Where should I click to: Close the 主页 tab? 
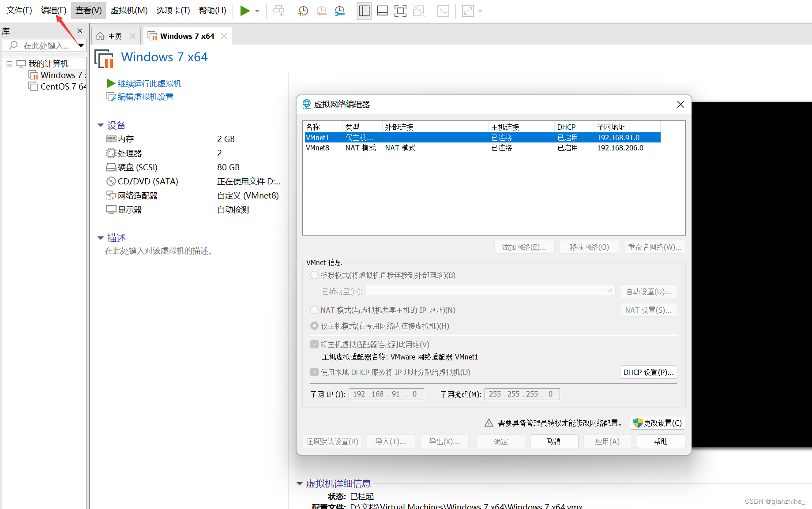click(x=132, y=36)
